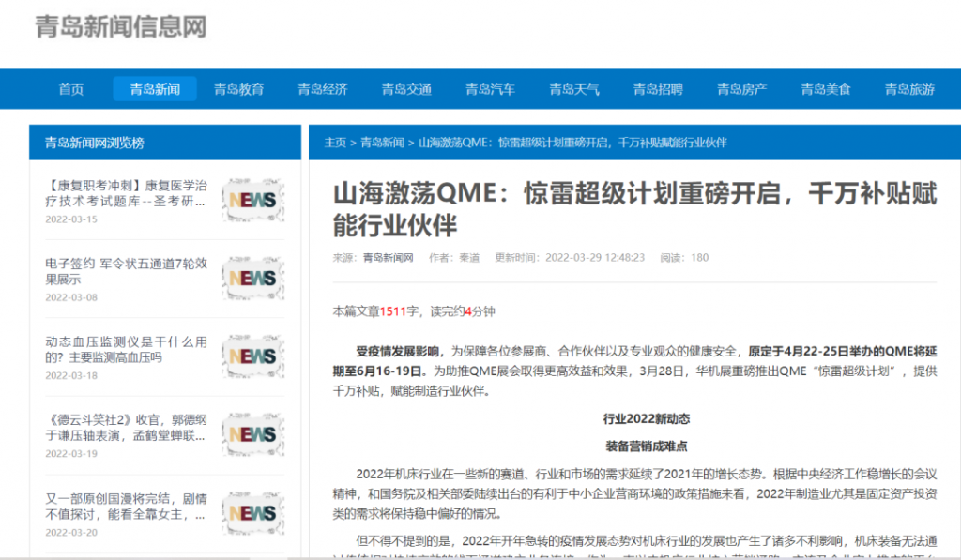
Task: Click the breadcrumb article title 山海激荡QME
Action: 572,143
